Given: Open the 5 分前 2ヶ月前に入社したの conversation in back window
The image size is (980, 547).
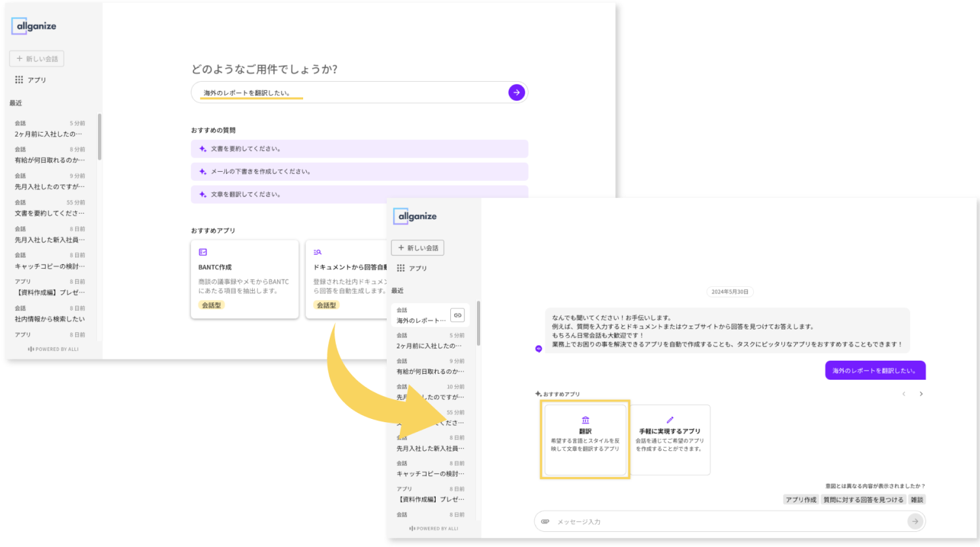Looking at the screenshot, I should click(x=50, y=129).
